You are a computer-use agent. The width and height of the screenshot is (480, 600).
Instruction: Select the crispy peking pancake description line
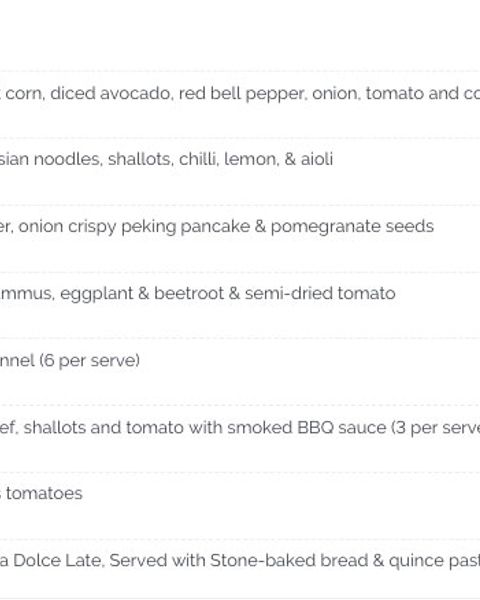pyautogui.click(x=217, y=227)
